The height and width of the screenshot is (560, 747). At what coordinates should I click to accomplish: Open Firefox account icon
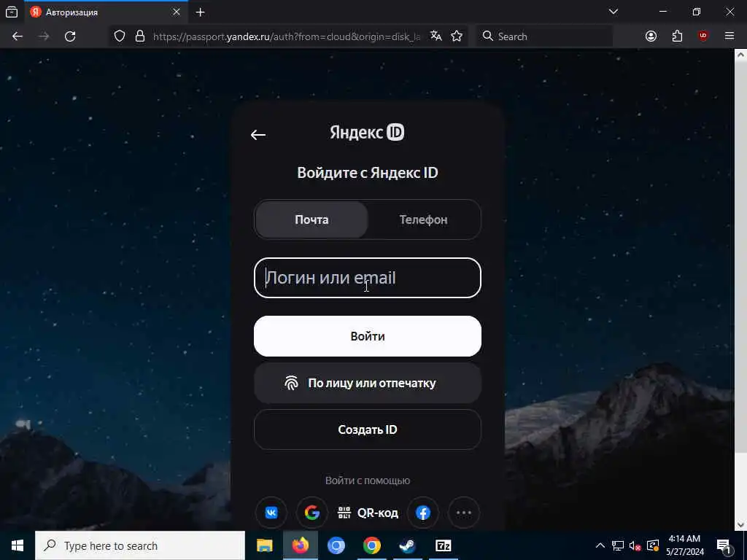click(651, 36)
